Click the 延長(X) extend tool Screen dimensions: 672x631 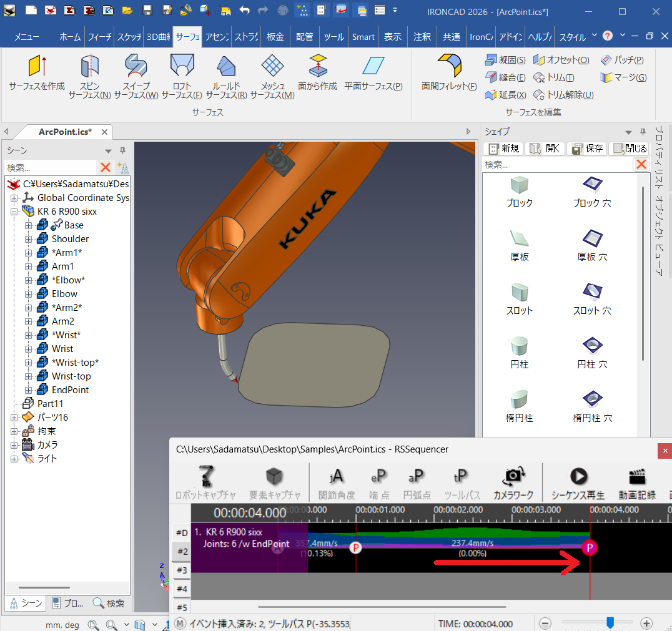505,95
